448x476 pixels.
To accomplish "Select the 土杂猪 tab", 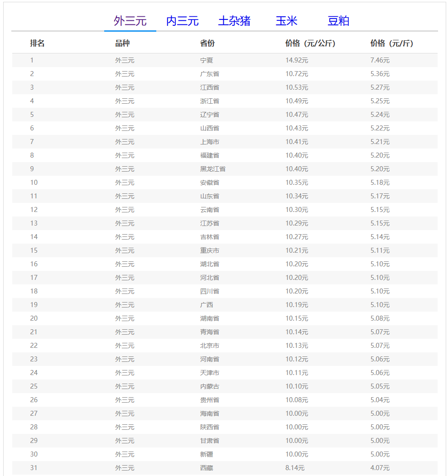I will [x=234, y=21].
